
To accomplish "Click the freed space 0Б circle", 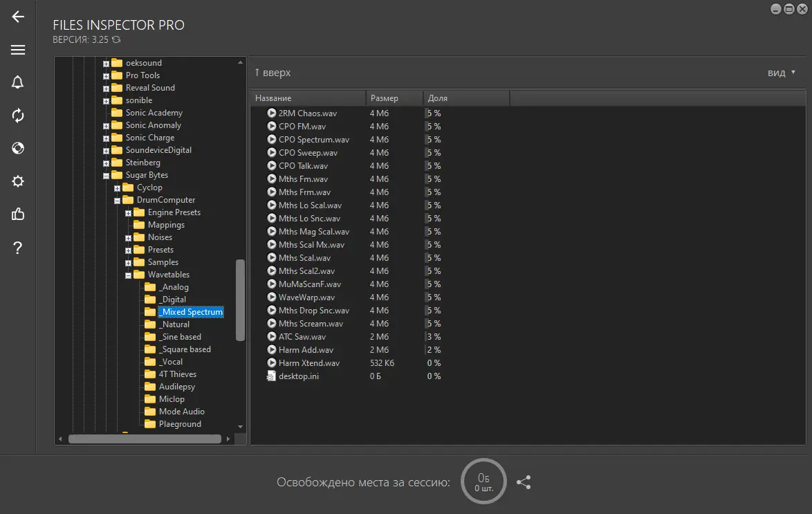I will point(483,481).
